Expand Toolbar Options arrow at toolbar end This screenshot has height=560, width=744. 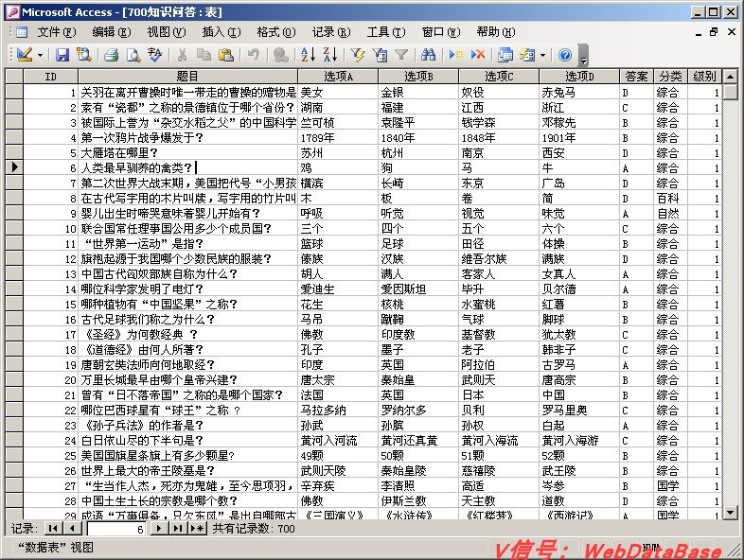pyautogui.click(x=584, y=55)
